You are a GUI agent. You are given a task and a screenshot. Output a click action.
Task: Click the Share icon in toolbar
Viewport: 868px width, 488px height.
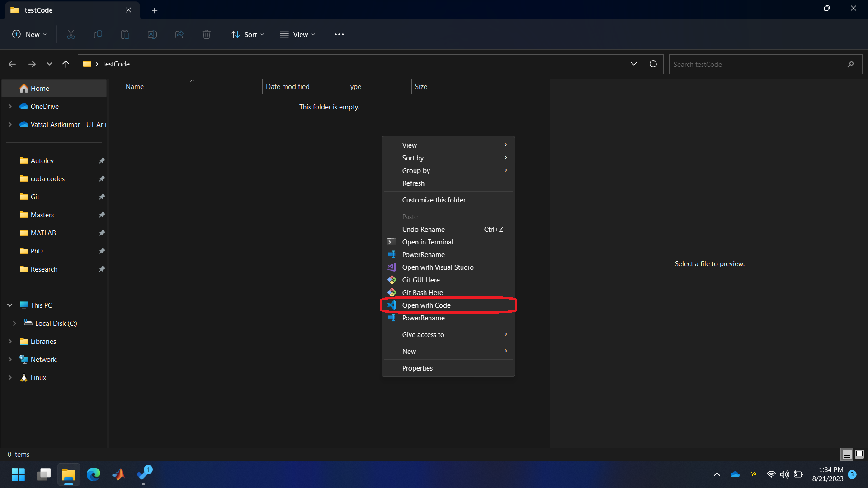click(x=179, y=34)
